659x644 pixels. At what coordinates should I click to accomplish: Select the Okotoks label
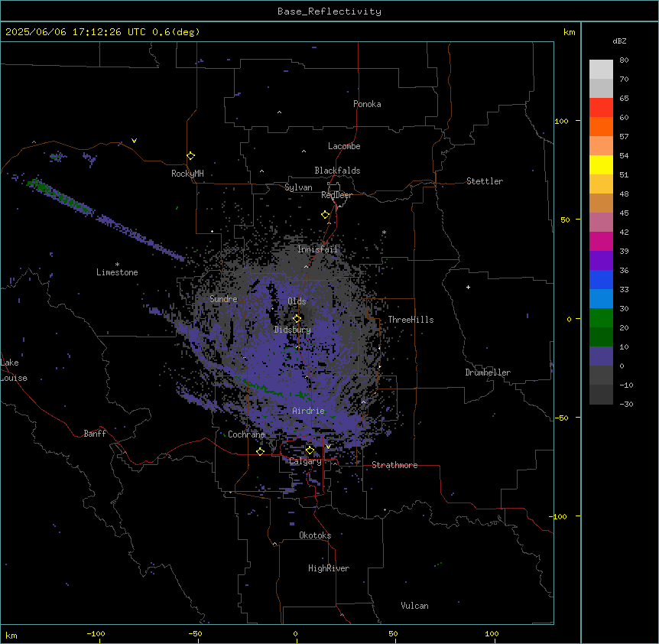(x=315, y=535)
